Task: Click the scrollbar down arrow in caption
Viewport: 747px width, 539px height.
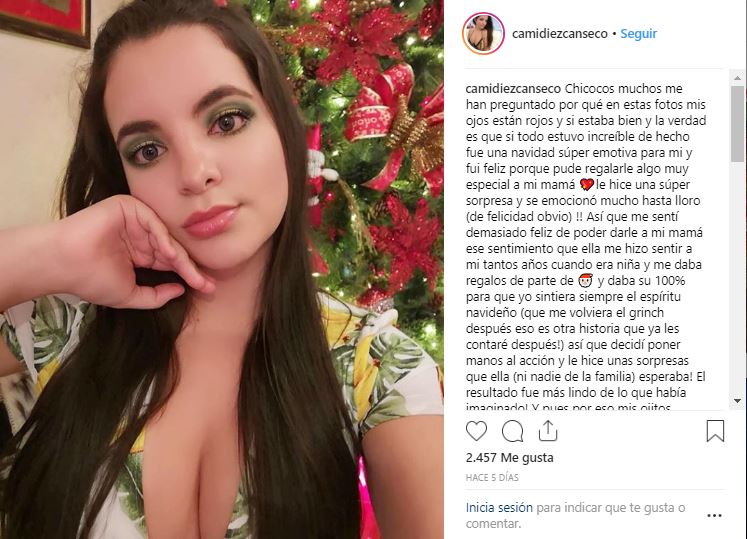Action: (x=737, y=401)
